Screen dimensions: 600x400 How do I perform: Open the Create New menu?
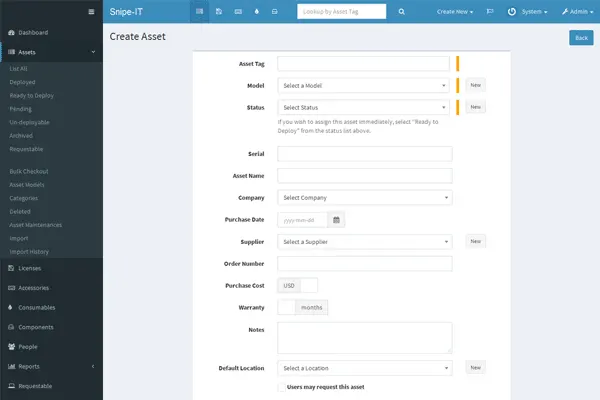(x=455, y=12)
